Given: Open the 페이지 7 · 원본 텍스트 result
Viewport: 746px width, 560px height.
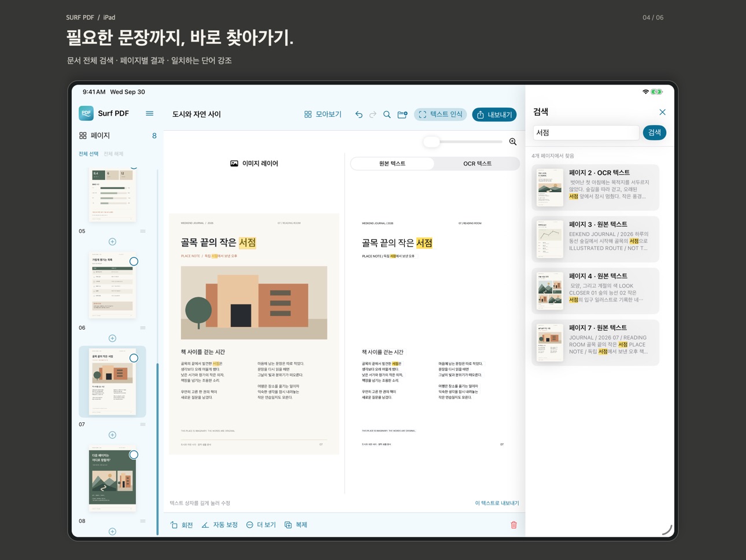Looking at the screenshot, I should (x=595, y=342).
